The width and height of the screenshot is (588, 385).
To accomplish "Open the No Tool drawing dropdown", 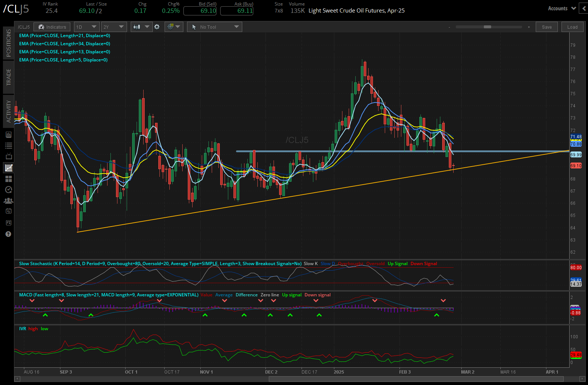I will point(215,27).
